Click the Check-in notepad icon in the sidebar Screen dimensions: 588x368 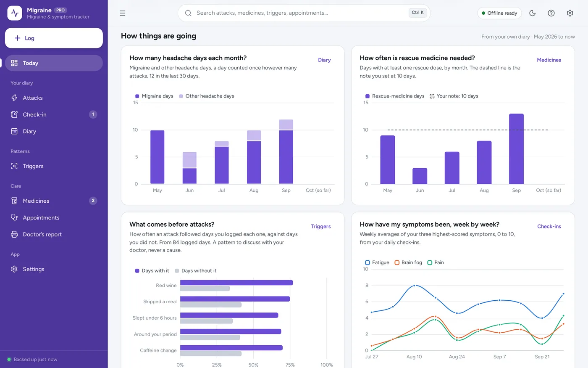(14, 114)
